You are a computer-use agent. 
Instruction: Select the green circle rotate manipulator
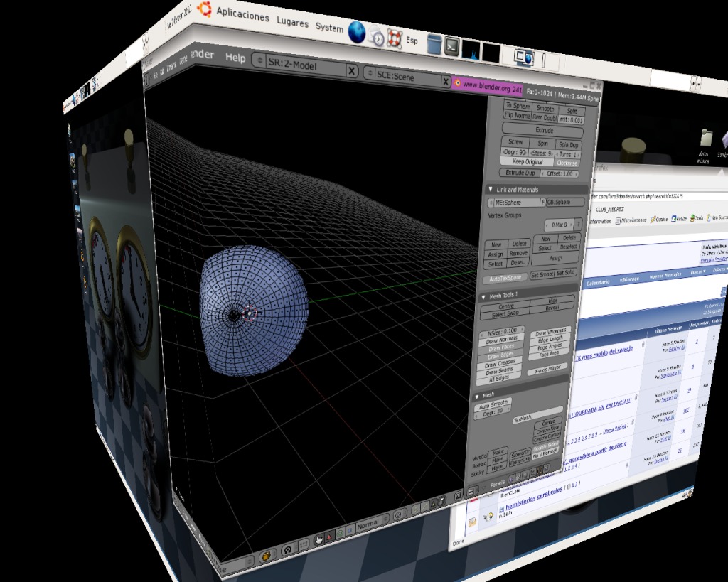click(340, 533)
